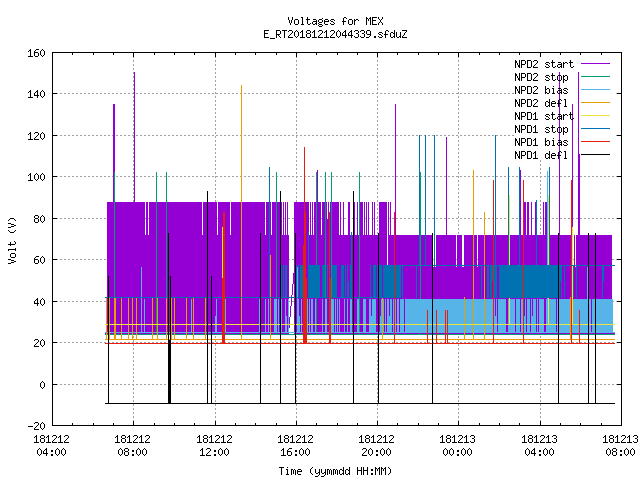The image size is (640, 480).
Task: Click the file name E_RT20181212044339.sfduZ
Action: (335, 34)
